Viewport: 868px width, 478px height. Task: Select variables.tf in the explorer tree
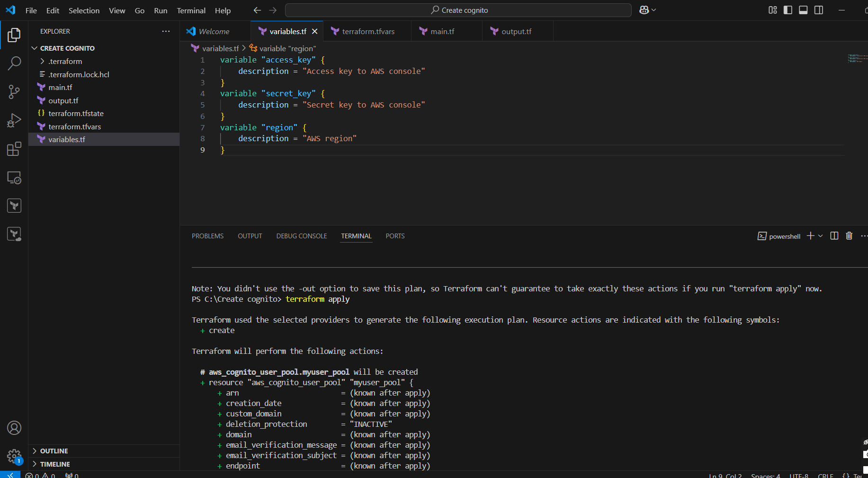(x=104, y=139)
